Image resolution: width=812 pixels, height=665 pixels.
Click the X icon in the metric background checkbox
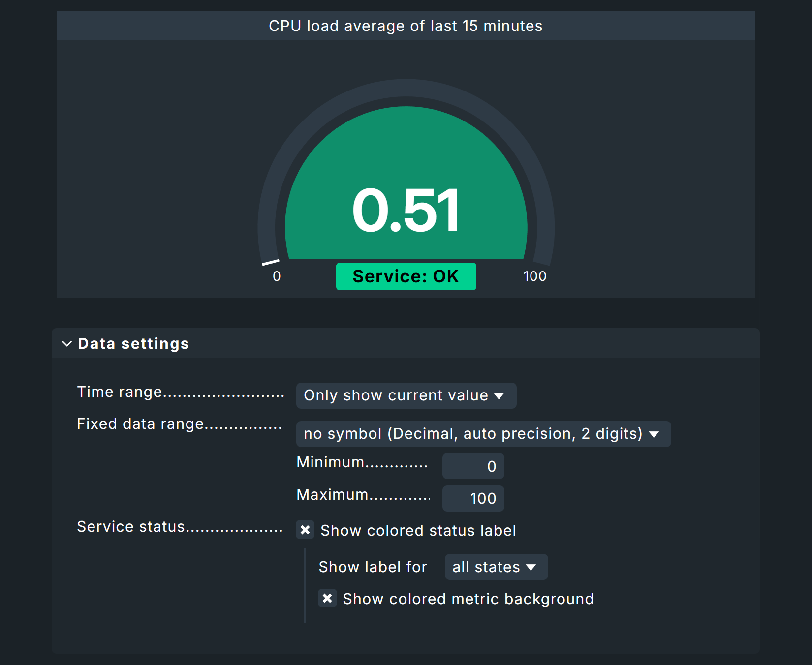point(327,599)
